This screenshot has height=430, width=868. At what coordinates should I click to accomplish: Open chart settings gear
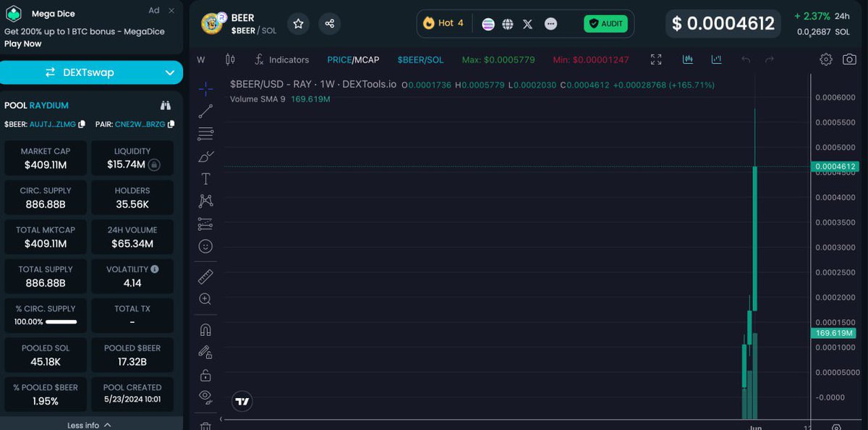coord(826,59)
